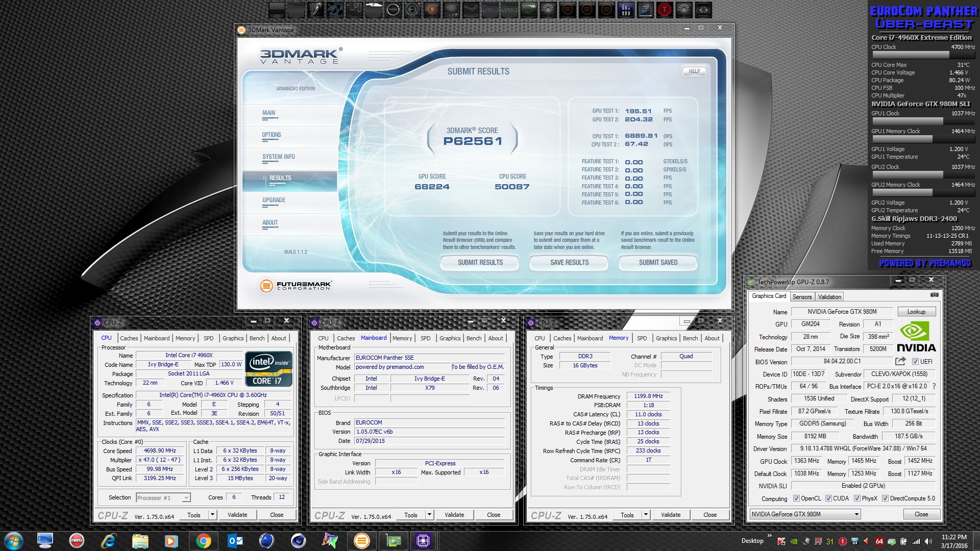Viewport: 980px width, 551px height.
Task: Switch to 3DMark Vantage taskbar icon
Action: (362, 540)
